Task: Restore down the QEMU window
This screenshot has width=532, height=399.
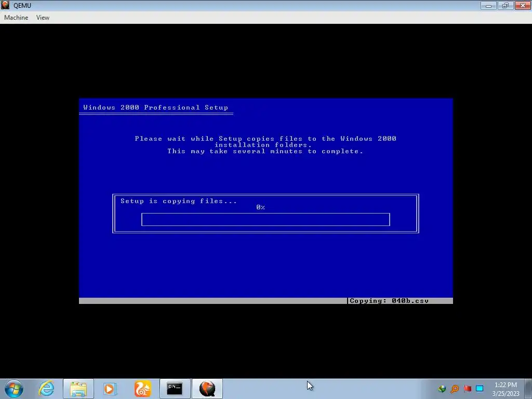Action: click(505, 5)
